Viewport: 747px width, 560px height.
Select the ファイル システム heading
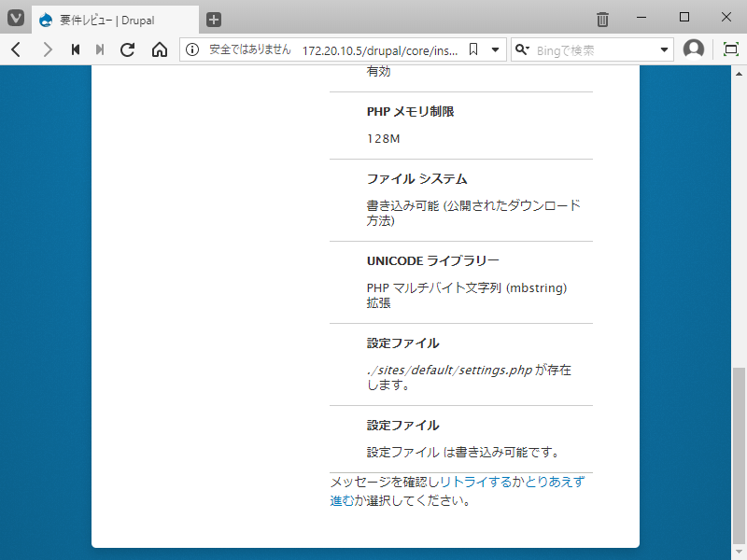tap(416, 179)
